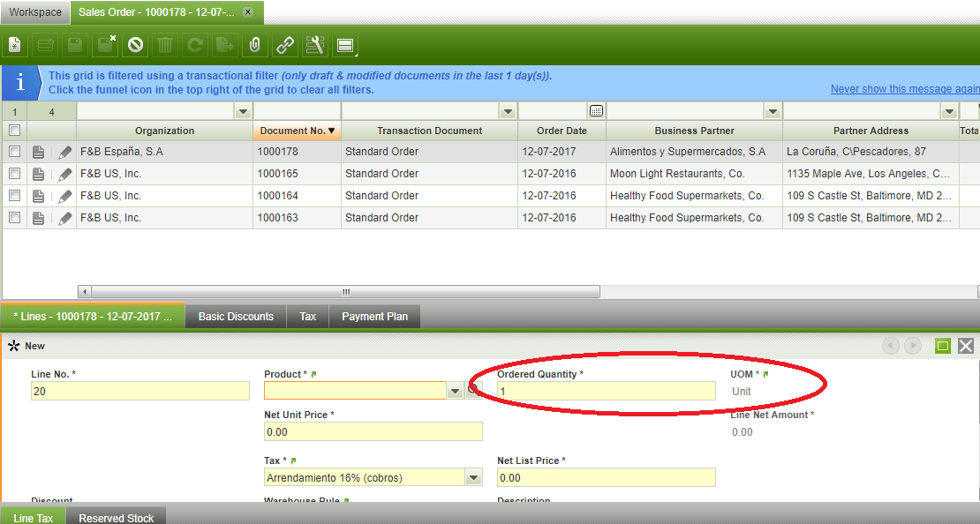Click the Order Date filter calendar icon
This screenshot has width=980, height=524.
596,111
